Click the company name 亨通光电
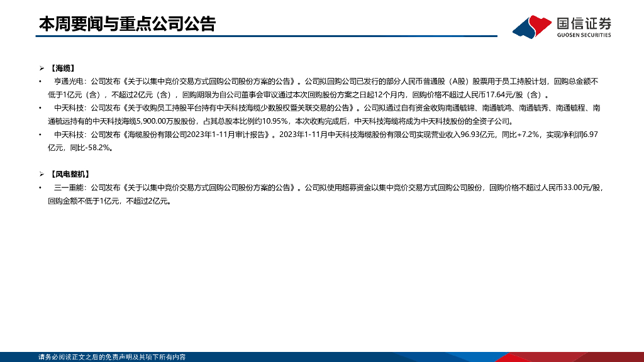 pos(68,82)
